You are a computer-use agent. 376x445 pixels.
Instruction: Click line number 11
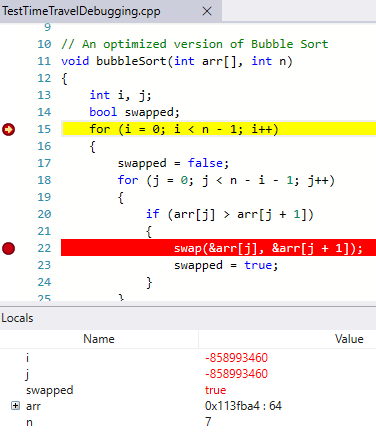(x=44, y=61)
